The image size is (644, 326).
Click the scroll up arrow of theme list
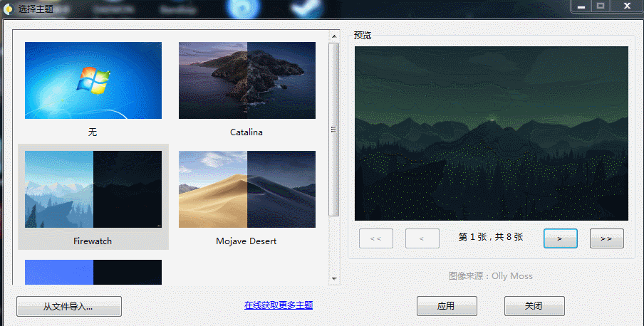[334, 36]
